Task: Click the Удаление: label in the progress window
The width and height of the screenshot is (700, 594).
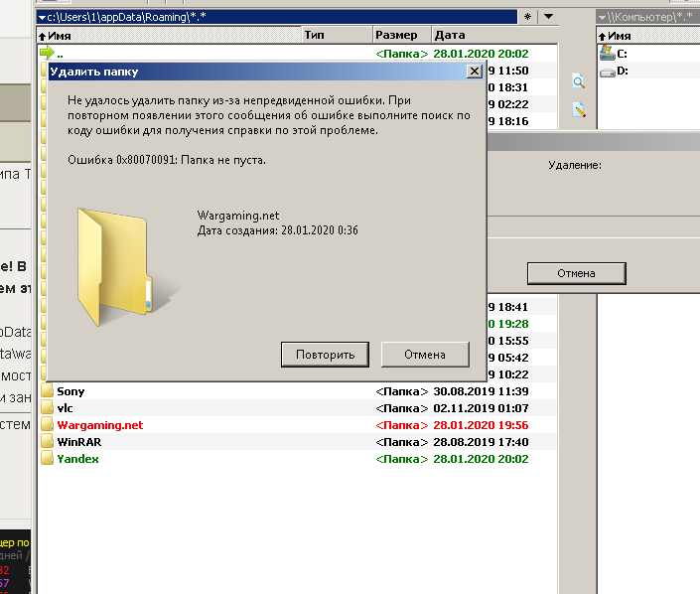Action: (x=575, y=165)
